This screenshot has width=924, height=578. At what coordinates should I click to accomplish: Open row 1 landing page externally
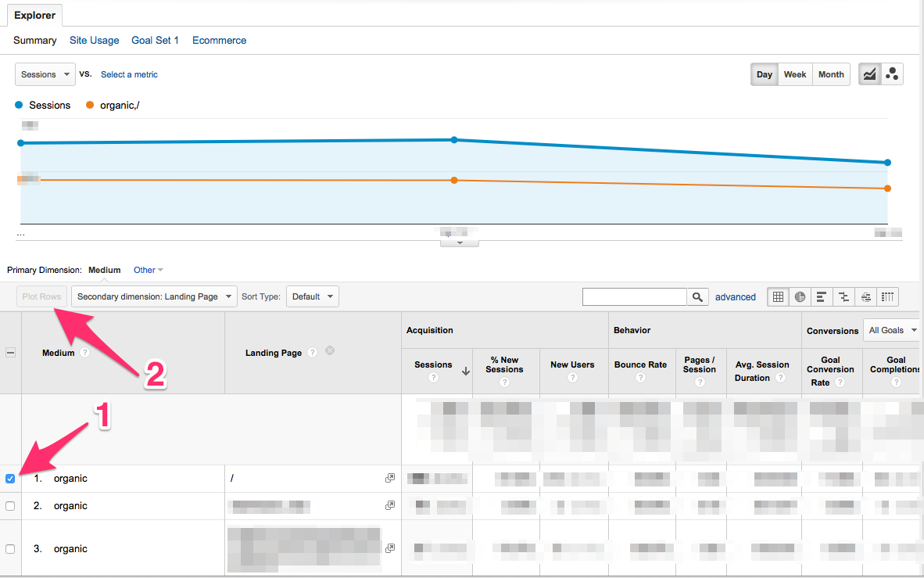(x=389, y=479)
